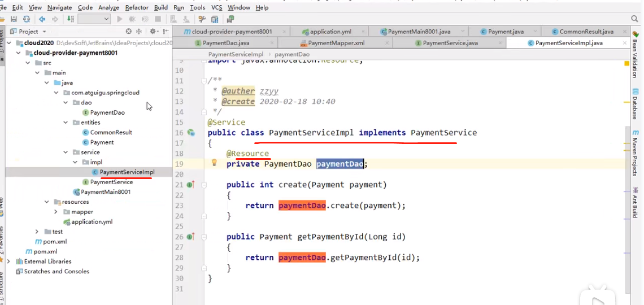Fold the create method at line 21
Image resolution: width=644 pixels, height=305 pixels.
pyautogui.click(x=204, y=185)
